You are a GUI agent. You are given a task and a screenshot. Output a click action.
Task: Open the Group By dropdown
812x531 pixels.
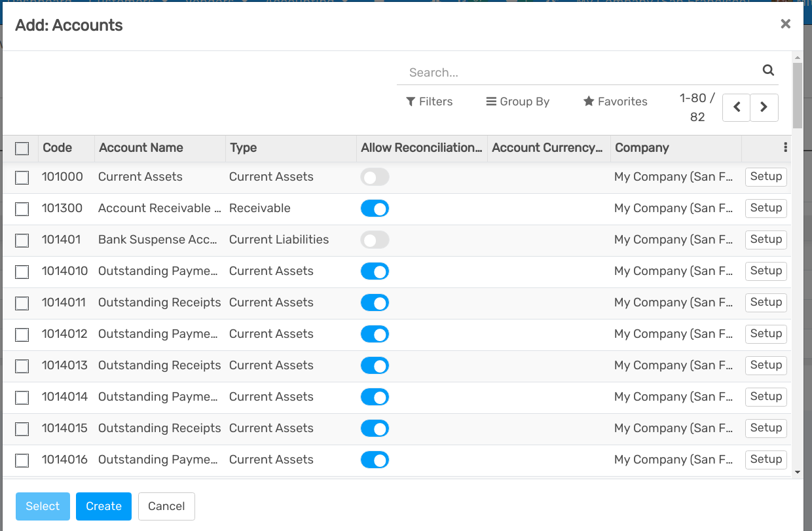click(517, 101)
